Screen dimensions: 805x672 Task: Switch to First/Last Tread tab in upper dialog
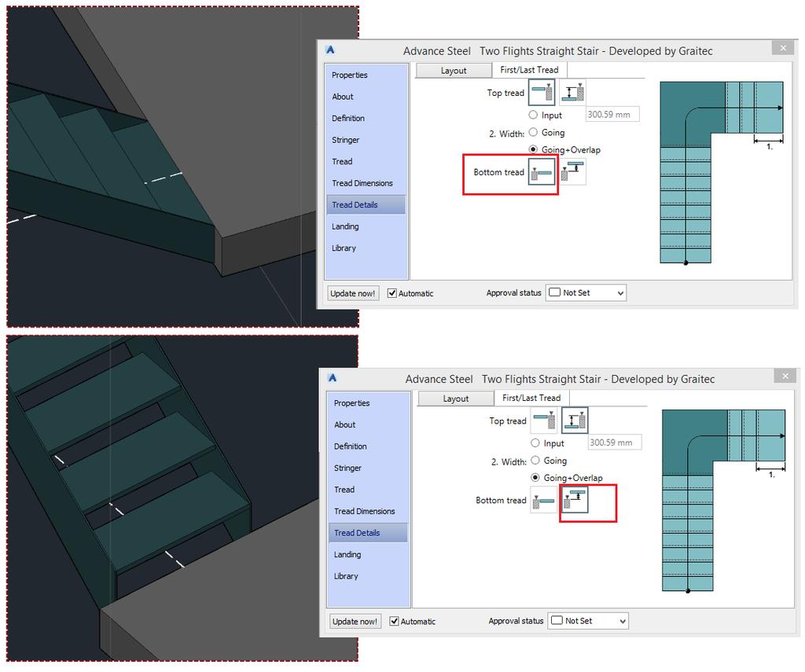coord(529,70)
